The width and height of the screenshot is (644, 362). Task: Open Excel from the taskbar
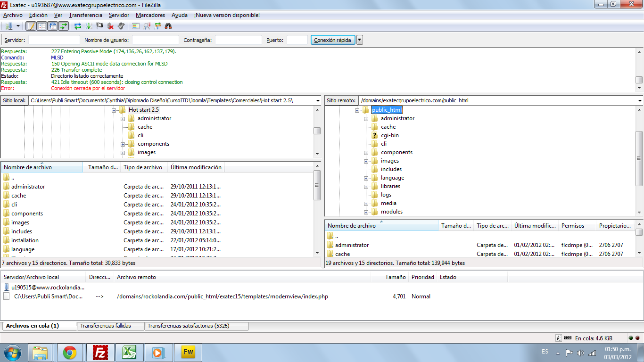click(x=129, y=352)
